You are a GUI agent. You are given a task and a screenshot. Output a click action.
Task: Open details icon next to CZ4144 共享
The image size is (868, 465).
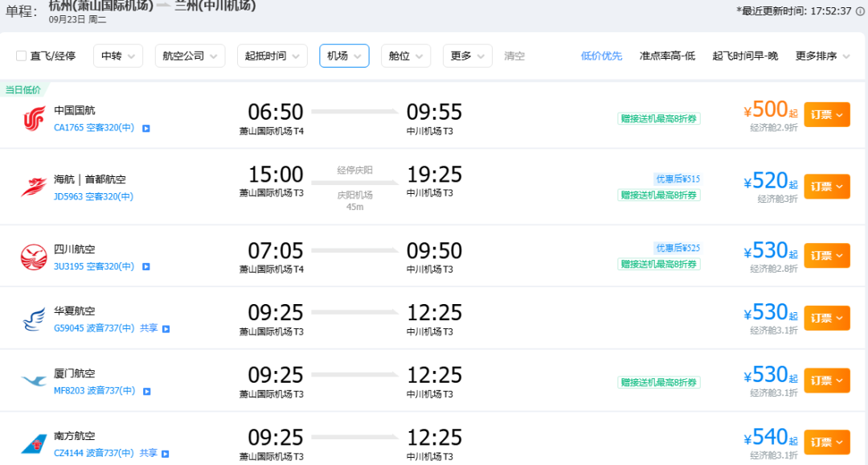[165, 454]
